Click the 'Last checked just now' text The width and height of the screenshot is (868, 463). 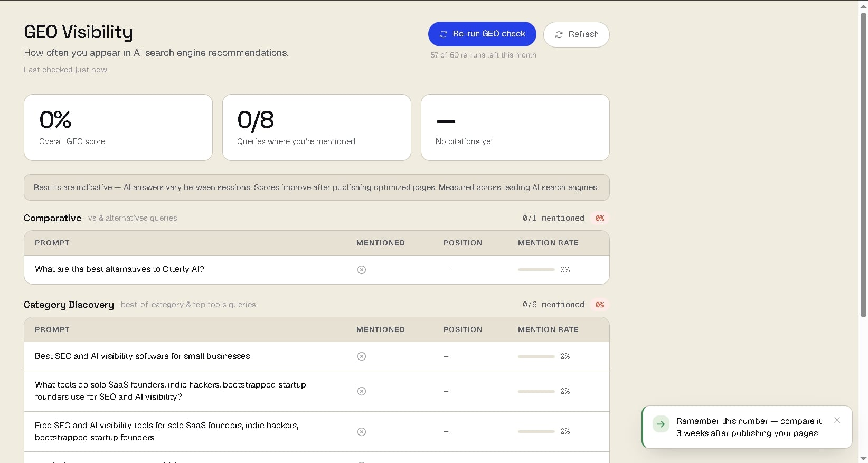point(65,70)
